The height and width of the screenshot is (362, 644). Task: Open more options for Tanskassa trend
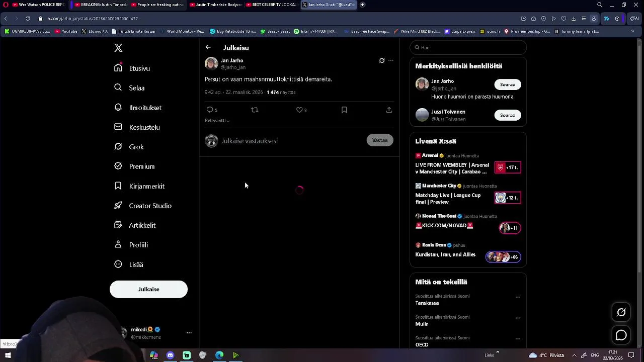(518, 297)
